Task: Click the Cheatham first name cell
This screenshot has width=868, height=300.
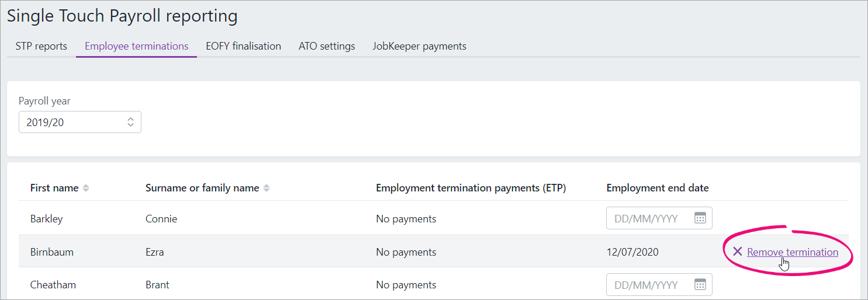Action: 53,285
